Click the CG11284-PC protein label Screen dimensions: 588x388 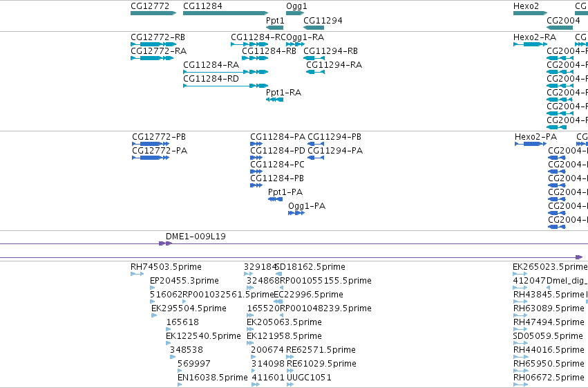click(x=277, y=165)
